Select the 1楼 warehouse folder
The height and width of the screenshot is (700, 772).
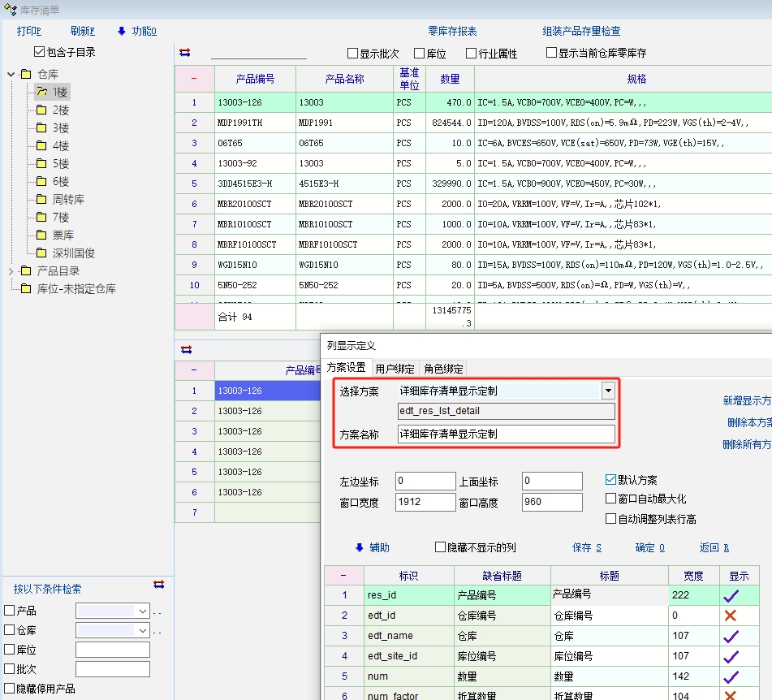pos(60,92)
